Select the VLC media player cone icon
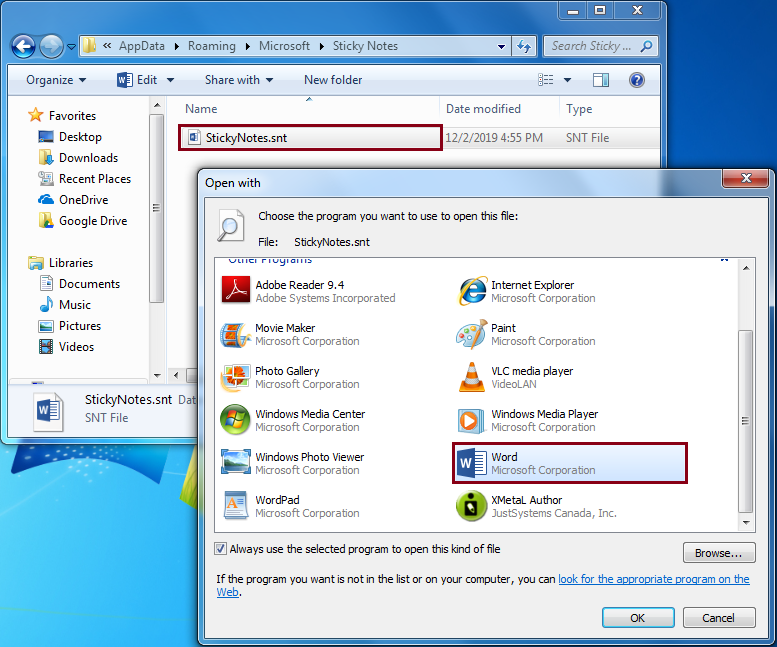Viewport: 777px width, 647px height. coord(472,377)
